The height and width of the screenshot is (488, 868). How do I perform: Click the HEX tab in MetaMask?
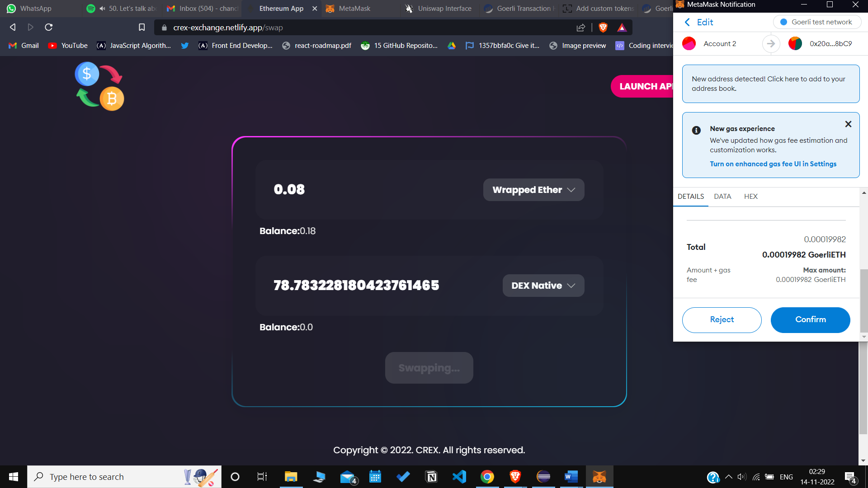pos(750,196)
